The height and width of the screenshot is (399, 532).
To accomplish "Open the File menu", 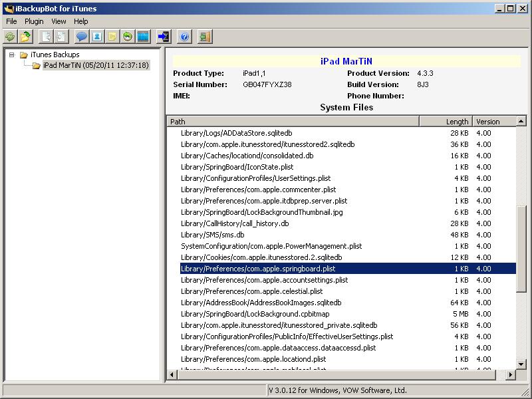I will pos(11,21).
